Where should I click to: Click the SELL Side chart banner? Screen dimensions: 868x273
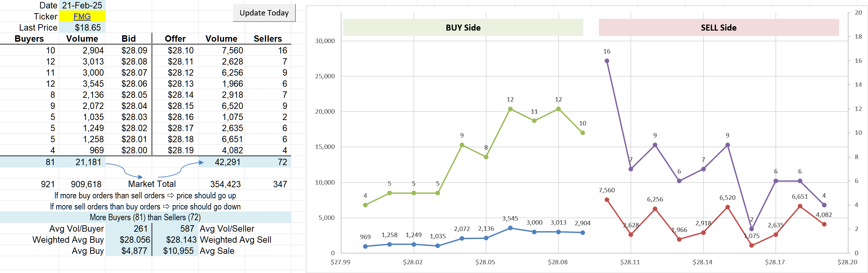click(x=718, y=28)
